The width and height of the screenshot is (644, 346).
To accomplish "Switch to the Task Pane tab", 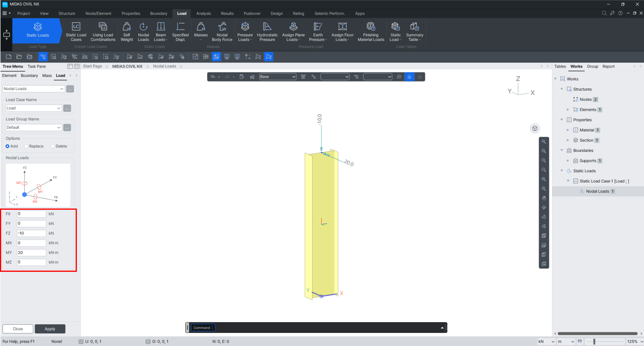I will 37,66.
